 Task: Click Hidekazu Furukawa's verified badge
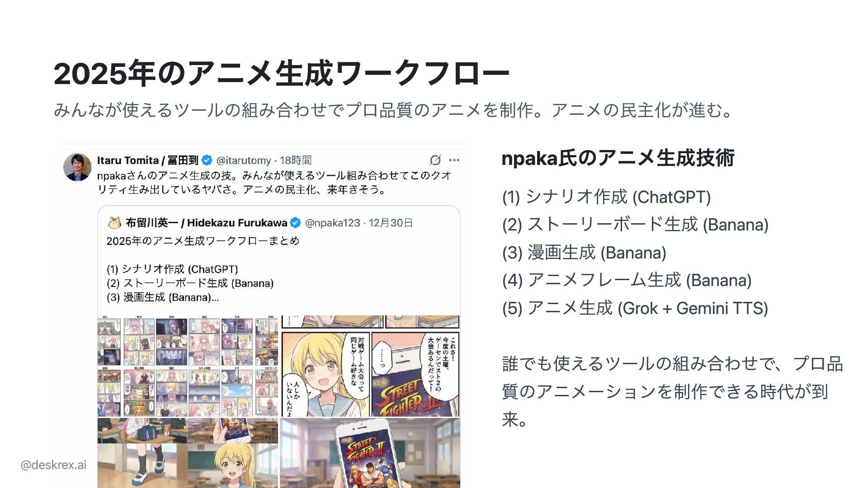pyautogui.click(x=295, y=223)
